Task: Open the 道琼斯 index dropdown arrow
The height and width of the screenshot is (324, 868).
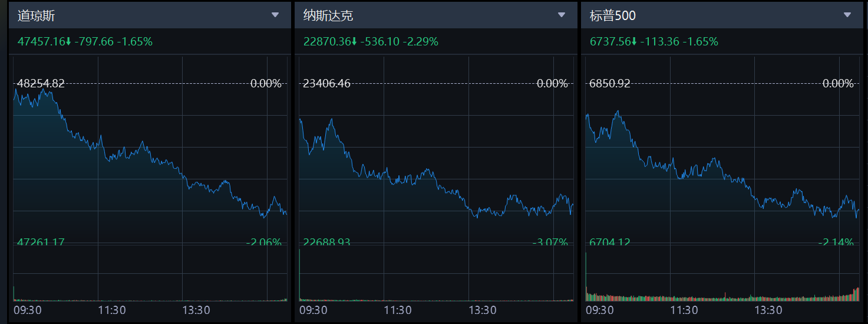Action: (275, 15)
